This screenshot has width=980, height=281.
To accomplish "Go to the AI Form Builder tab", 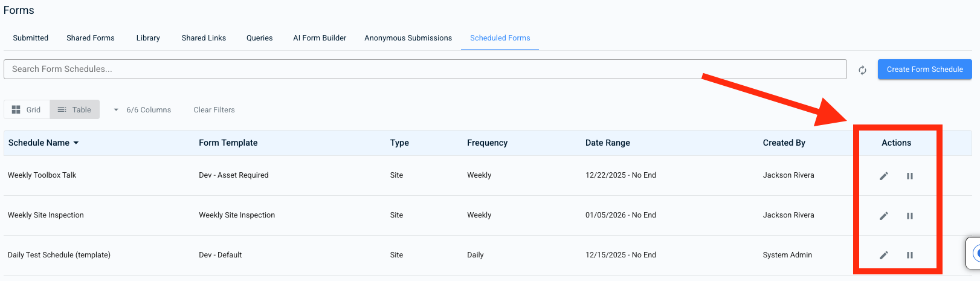I will tap(320, 38).
